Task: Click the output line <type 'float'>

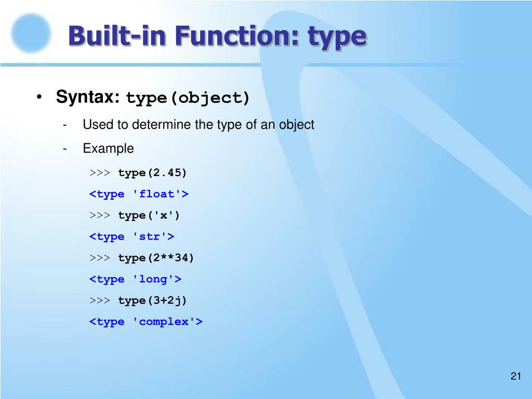Action: pos(139,194)
